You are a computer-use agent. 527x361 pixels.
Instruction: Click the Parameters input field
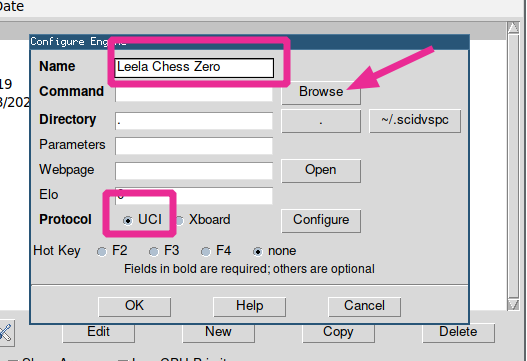[x=194, y=146]
